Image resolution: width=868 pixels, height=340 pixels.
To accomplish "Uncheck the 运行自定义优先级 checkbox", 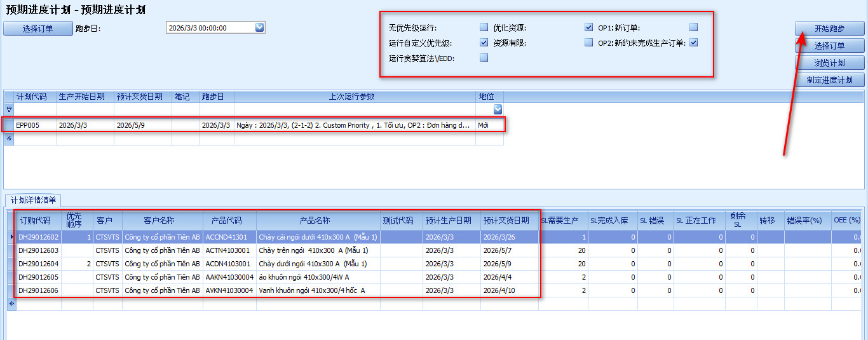I will [x=484, y=43].
